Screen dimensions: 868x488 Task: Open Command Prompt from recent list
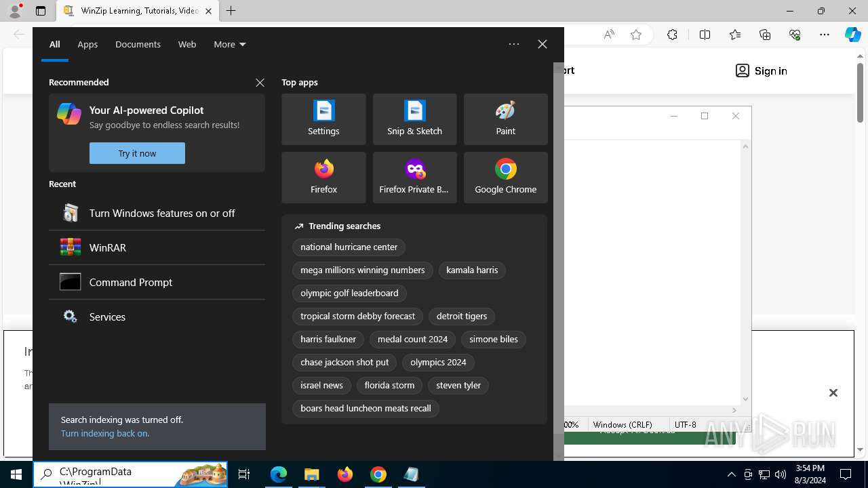click(157, 282)
